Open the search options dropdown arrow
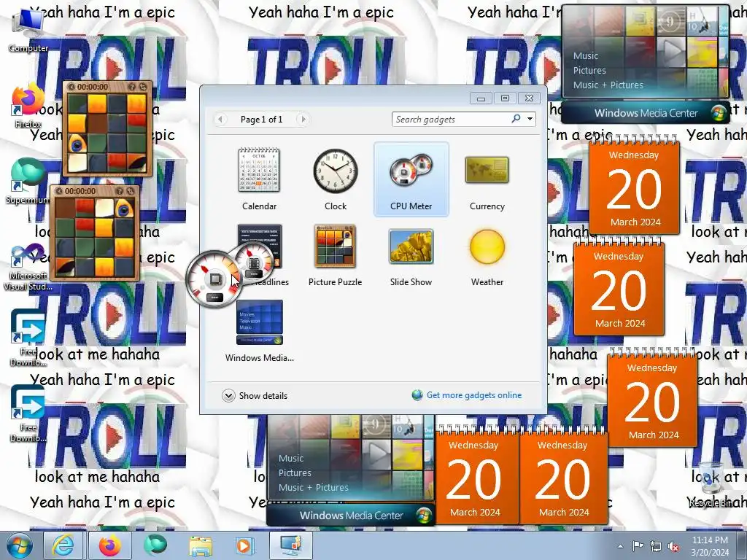This screenshot has height=560, width=747. (x=530, y=119)
